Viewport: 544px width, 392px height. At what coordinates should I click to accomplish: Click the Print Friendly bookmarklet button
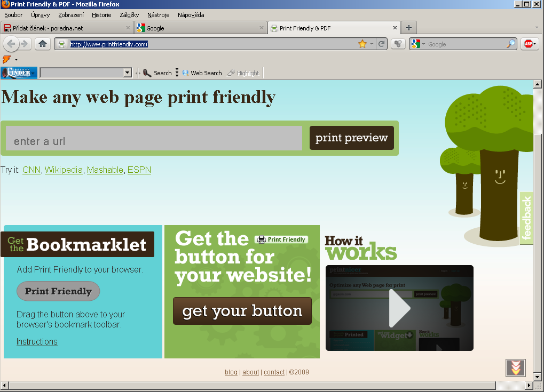[x=58, y=291]
